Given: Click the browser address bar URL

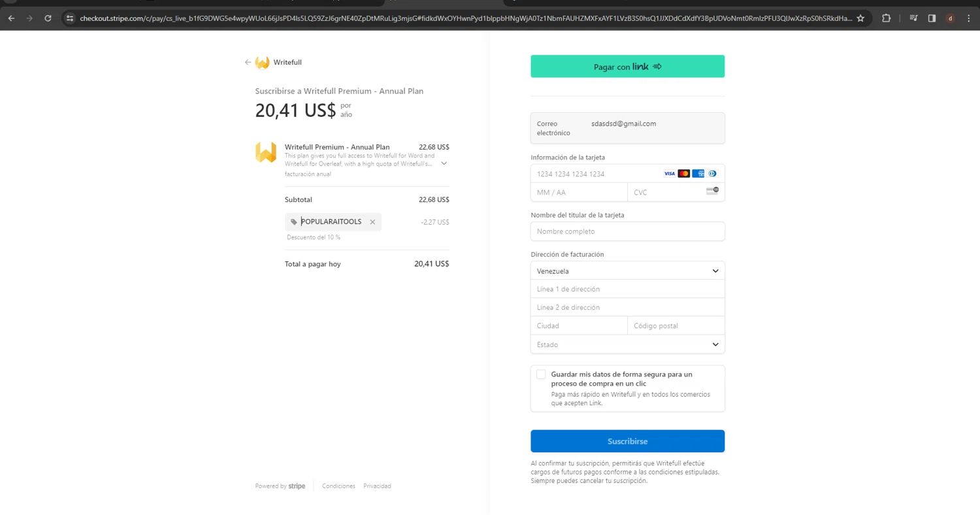Looking at the screenshot, I should (x=465, y=18).
